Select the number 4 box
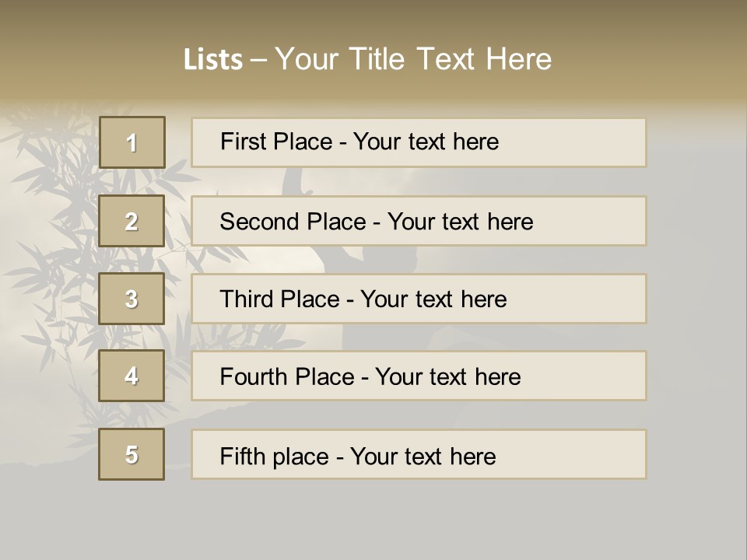747x560 pixels. click(x=132, y=376)
